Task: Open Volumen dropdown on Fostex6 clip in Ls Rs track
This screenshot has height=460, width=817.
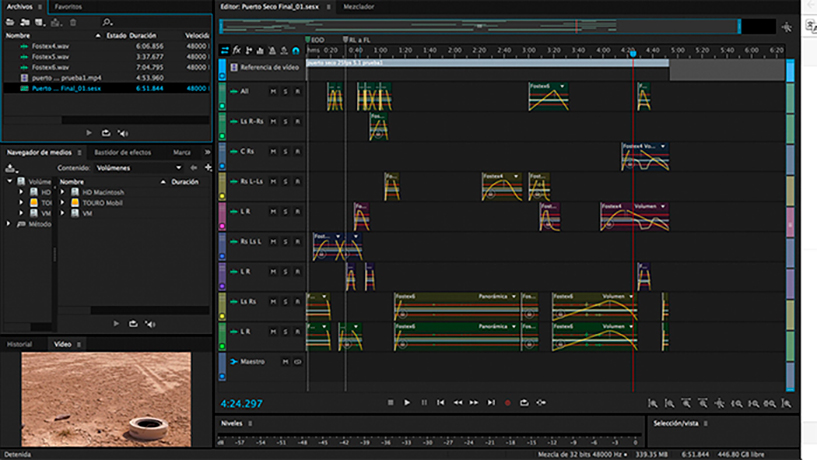Action: point(632,296)
